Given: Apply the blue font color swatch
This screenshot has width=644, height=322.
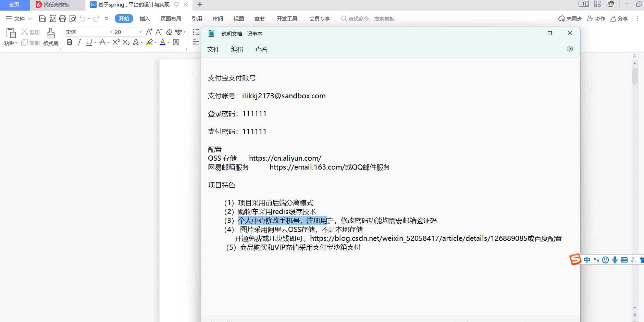Looking at the screenshot, I should coord(163,42).
